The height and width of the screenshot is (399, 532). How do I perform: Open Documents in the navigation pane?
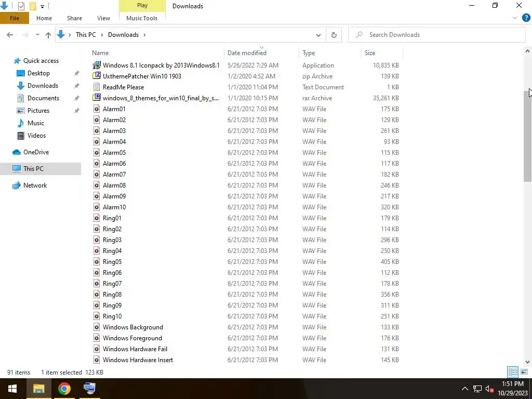coord(43,98)
